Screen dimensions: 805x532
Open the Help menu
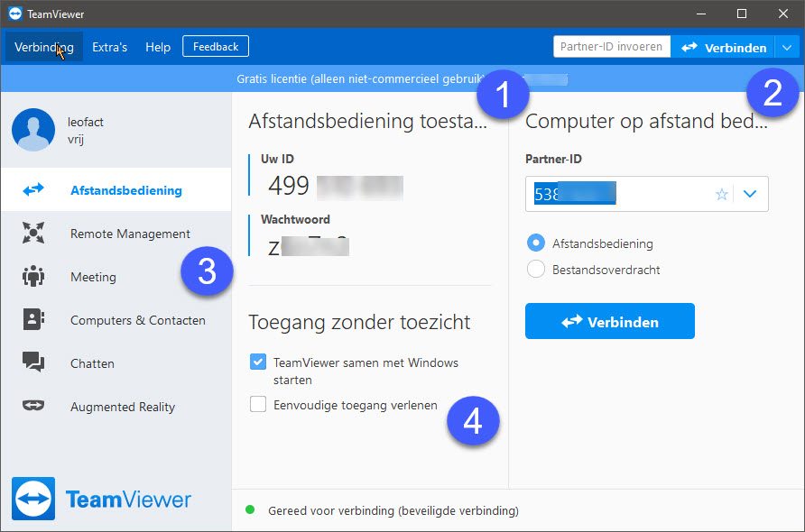point(158,47)
